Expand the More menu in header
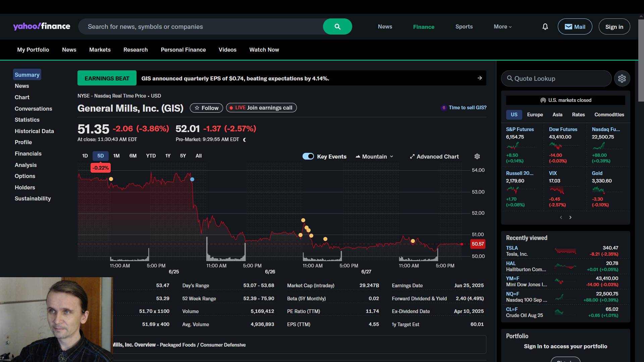This screenshot has width=644, height=362. point(502,26)
